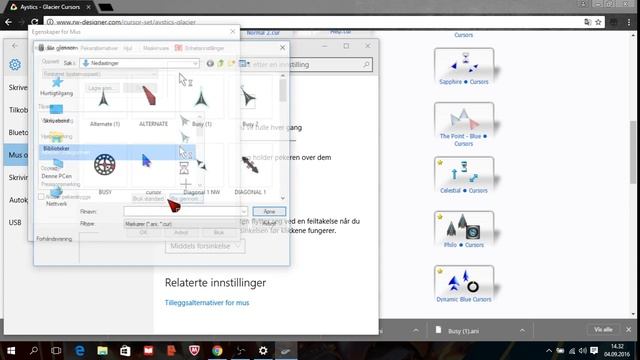Open the Settings gear home icon

[15, 64]
